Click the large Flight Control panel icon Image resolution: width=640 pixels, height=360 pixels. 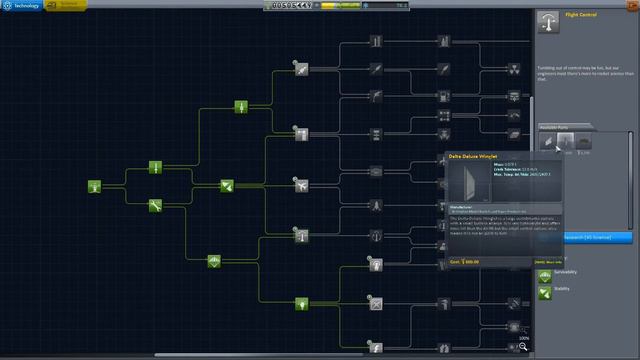[x=548, y=22]
